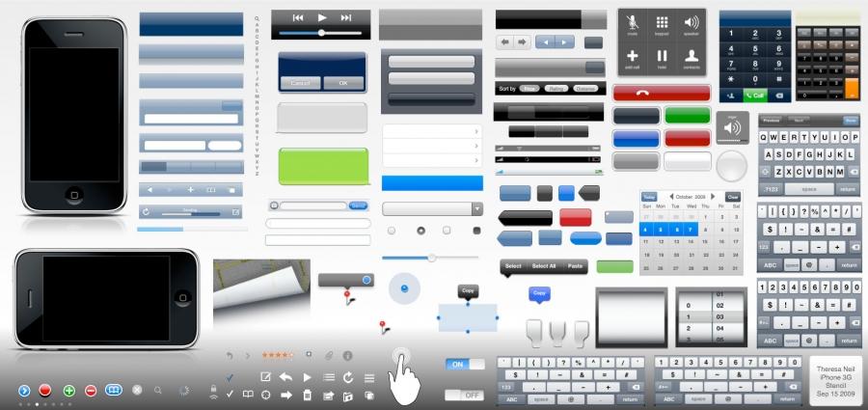Click the trash can icon
The width and height of the screenshot is (868, 410).
[307, 395]
